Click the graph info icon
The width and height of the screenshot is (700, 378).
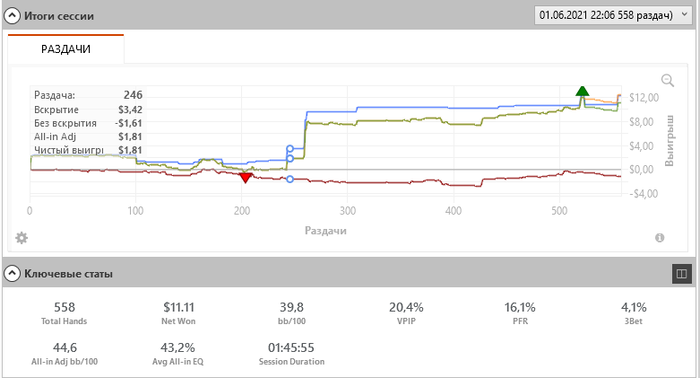[x=660, y=238]
